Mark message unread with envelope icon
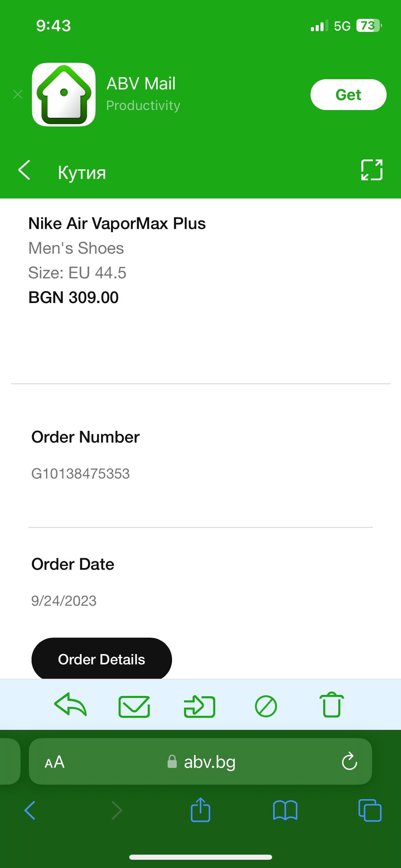This screenshot has width=401, height=868. pyautogui.click(x=134, y=707)
